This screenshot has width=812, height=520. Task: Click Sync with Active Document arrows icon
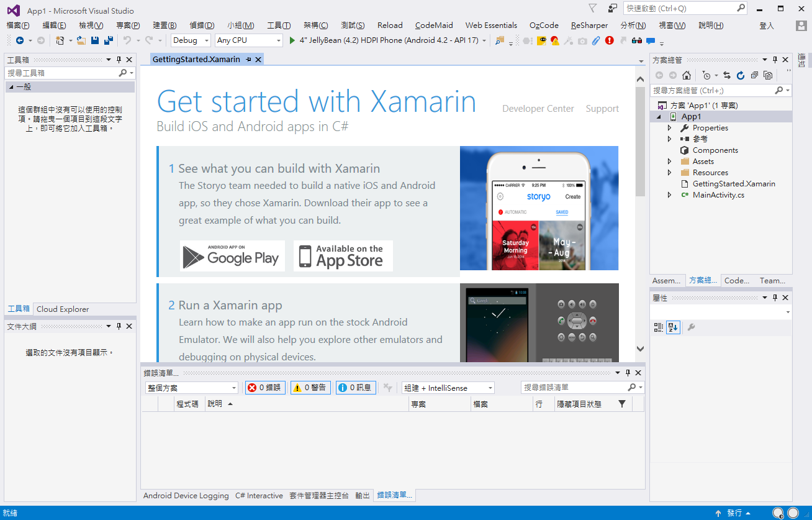[727, 75]
